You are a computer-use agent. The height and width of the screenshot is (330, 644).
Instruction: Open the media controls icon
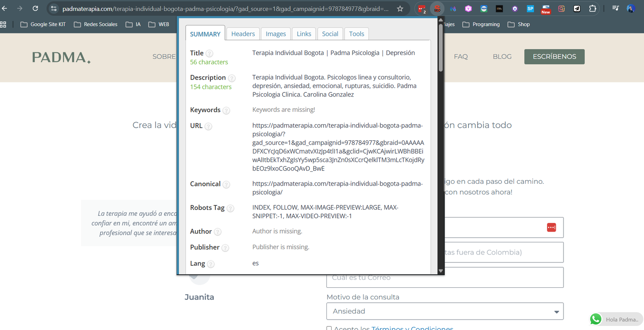click(615, 8)
